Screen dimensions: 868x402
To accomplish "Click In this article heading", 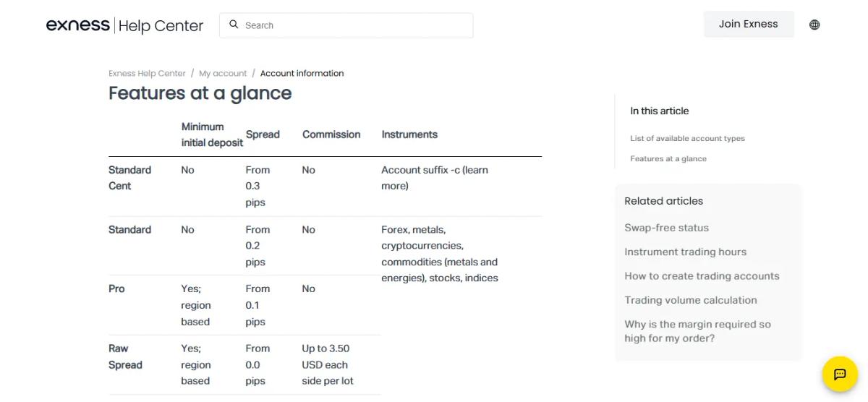I will point(660,111).
